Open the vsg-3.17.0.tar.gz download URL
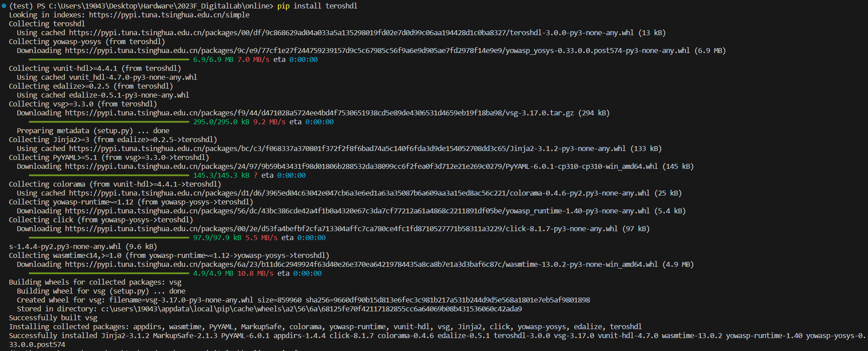Screen dimensions: 868x351 [x=319, y=113]
